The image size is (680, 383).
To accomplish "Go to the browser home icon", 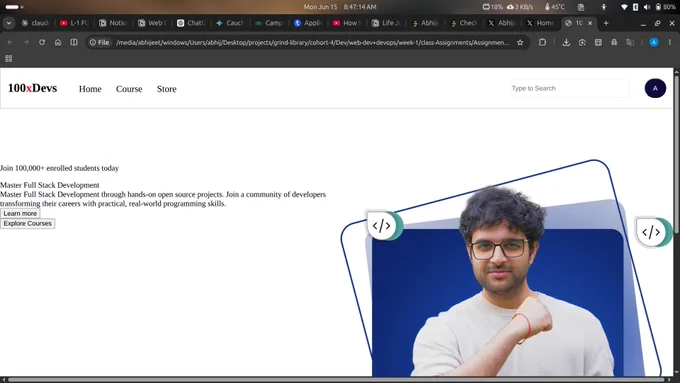I will click(58, 43).
